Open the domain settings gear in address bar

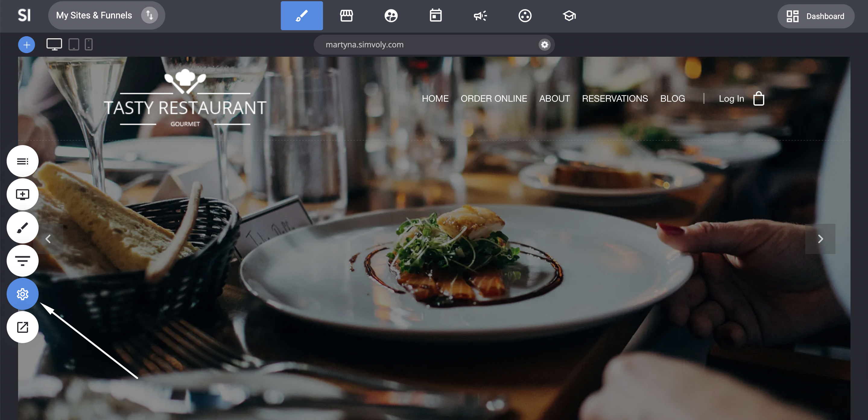[x=544, y=44]
